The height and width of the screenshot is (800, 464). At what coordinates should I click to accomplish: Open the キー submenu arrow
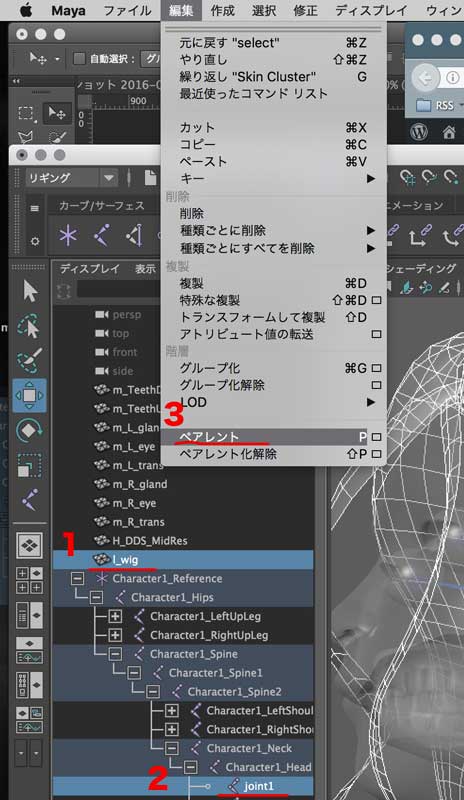point(371,179)
